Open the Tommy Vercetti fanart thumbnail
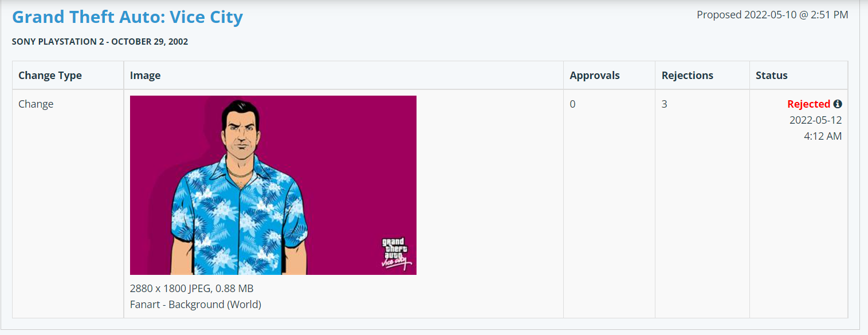The image size is (868, 335). click(273, 185)
